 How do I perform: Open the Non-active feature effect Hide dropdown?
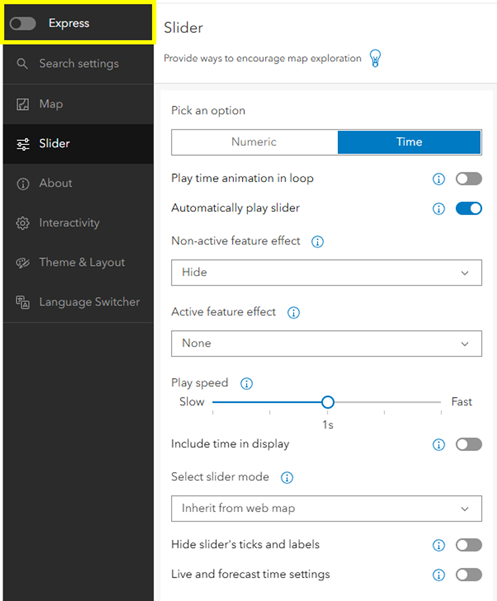[326, 273]
